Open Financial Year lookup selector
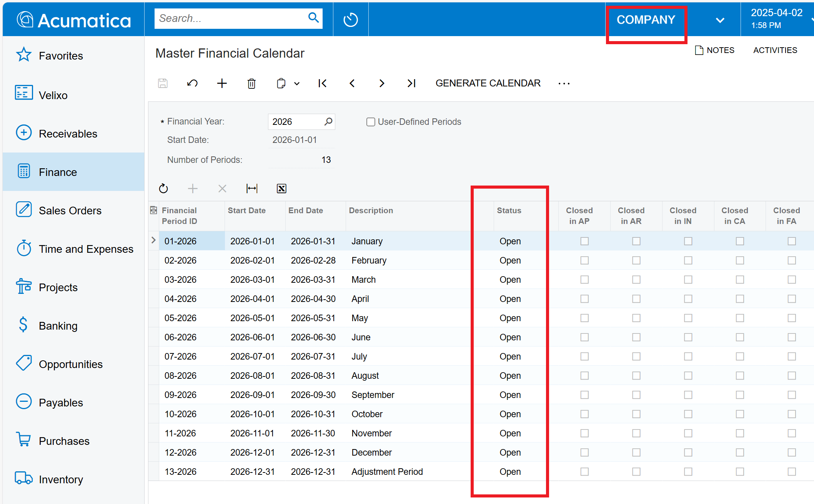The height and width of the screenshot is (504, 814). [328, 122]
